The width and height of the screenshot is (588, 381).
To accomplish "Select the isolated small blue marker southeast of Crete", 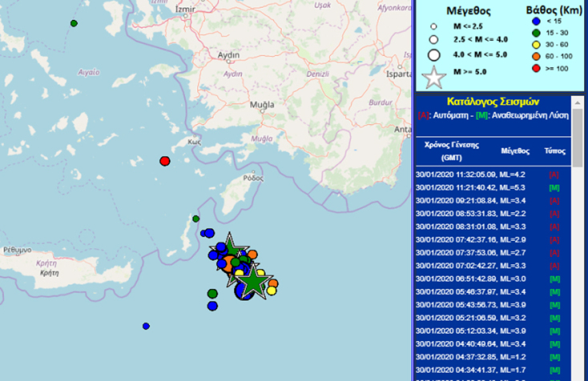I will click(x=146, y=326).
